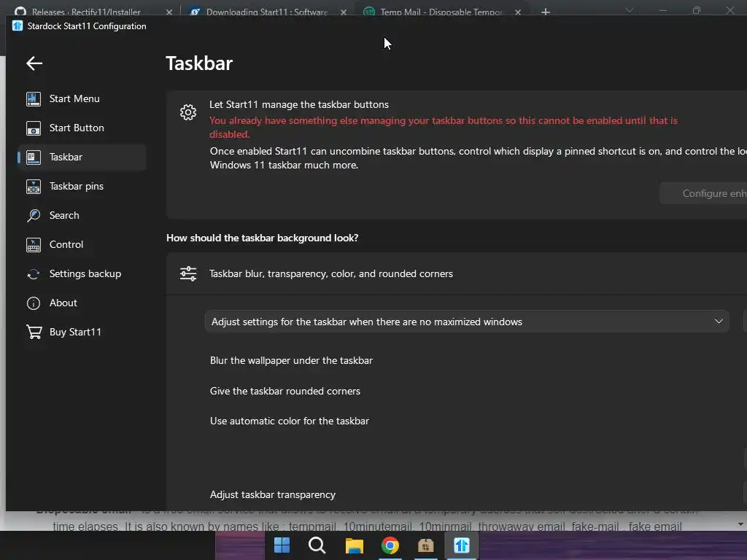
Task: Expand Taskbar blur, transparency, color section
Action: tap(457, 274)
